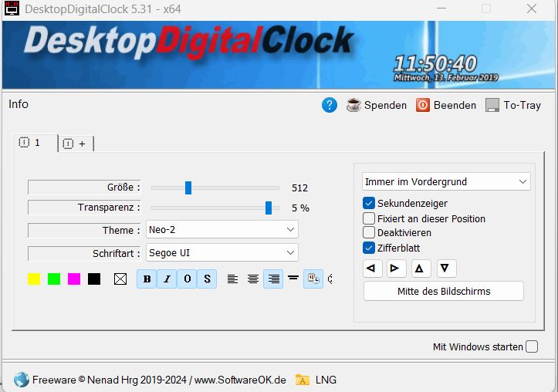Move clock down with the arrow button
Image resolution: width=558 pixels, height=392 pixels.
pos(446,269)
